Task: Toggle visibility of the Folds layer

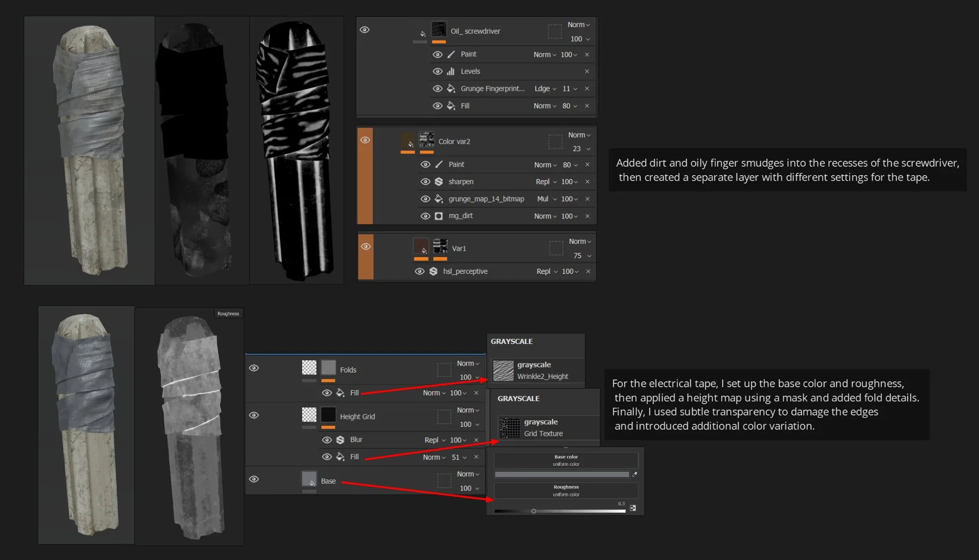Action: point(254,368)
